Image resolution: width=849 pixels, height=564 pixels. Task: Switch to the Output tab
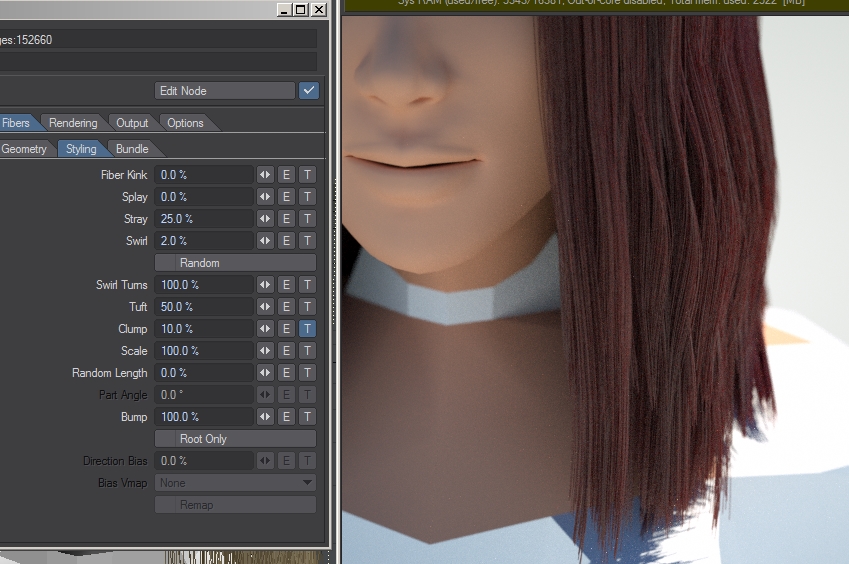point(132,123)
